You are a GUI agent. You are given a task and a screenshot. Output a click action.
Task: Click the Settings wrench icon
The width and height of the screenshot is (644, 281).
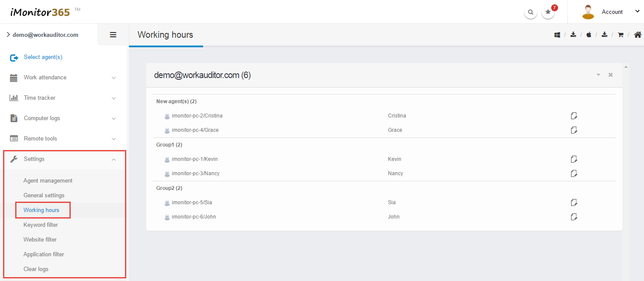click(x=14, y=159)
